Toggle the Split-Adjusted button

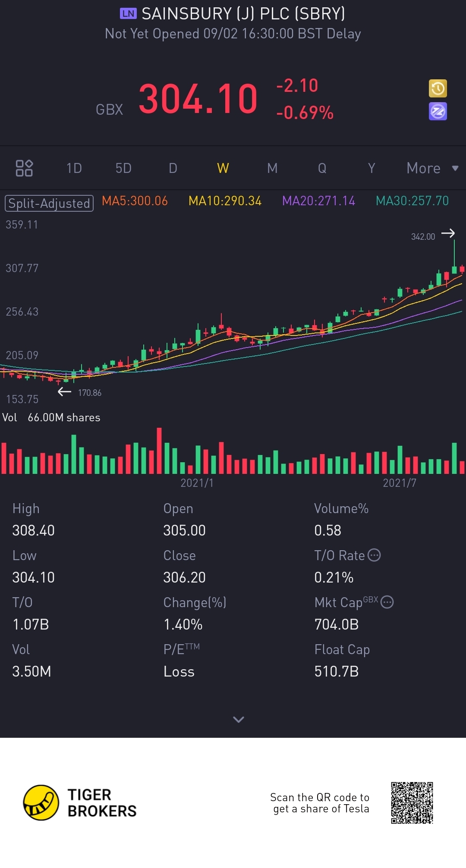coord(49,203)
